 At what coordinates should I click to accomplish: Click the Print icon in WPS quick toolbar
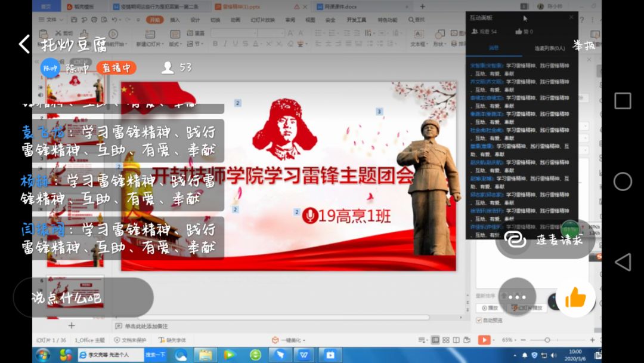tap(94, 19)
